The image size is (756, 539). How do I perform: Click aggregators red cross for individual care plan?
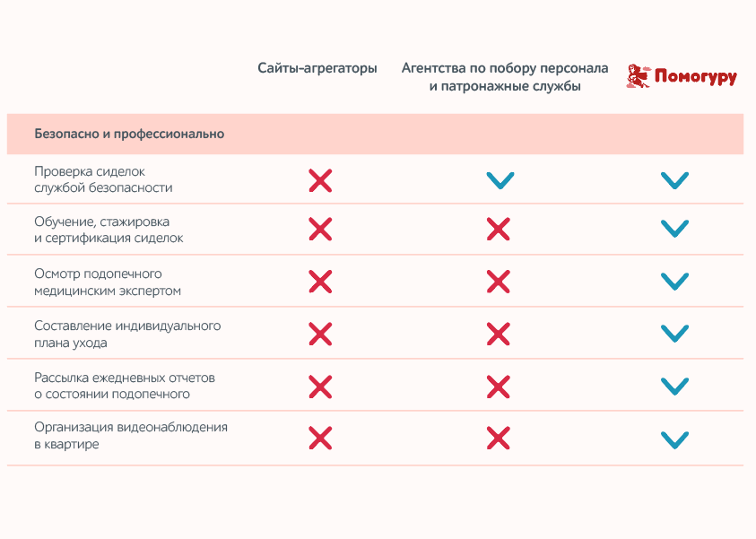(x=320, y=335)
